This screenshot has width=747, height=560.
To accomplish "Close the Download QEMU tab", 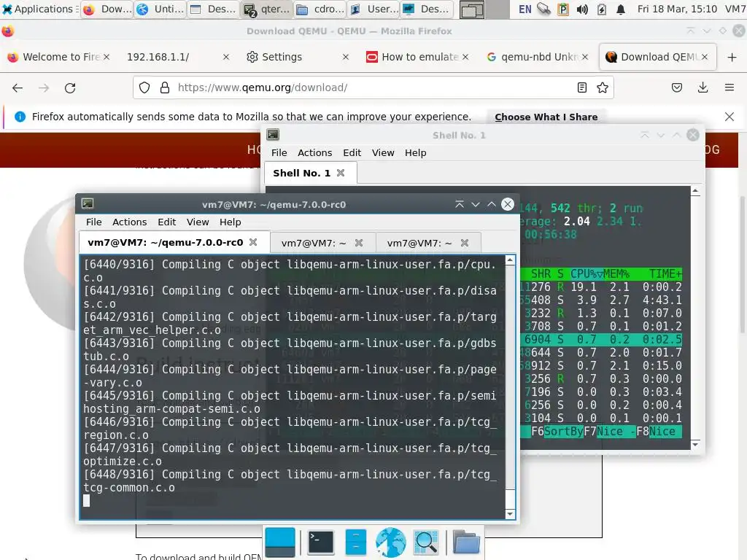I will coord(705,57).
